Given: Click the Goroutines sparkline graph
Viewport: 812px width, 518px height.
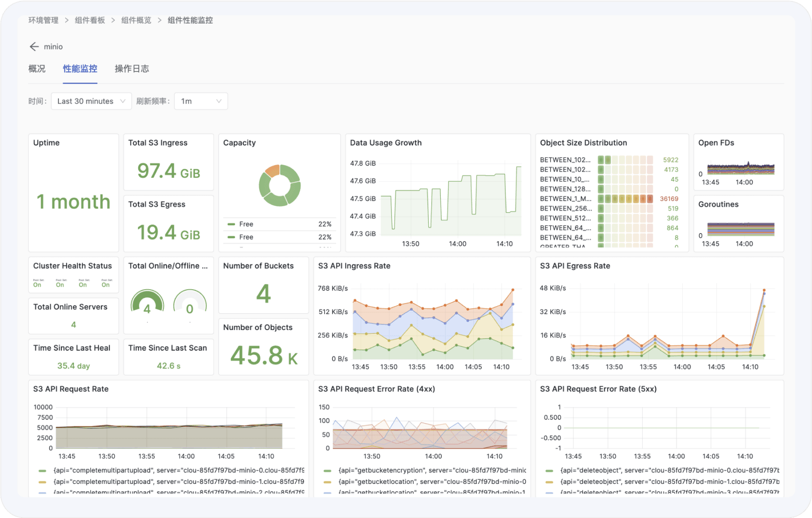Looking at the screenshot, I should point(741,229).
